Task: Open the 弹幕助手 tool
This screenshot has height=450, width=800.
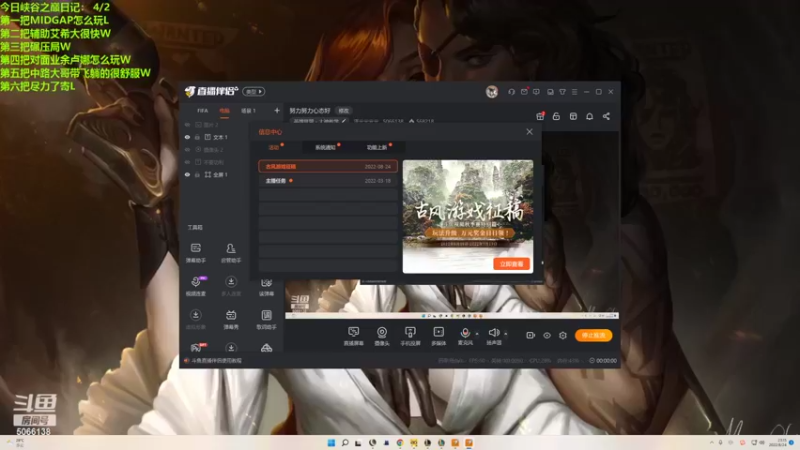Action: (195, 253)
